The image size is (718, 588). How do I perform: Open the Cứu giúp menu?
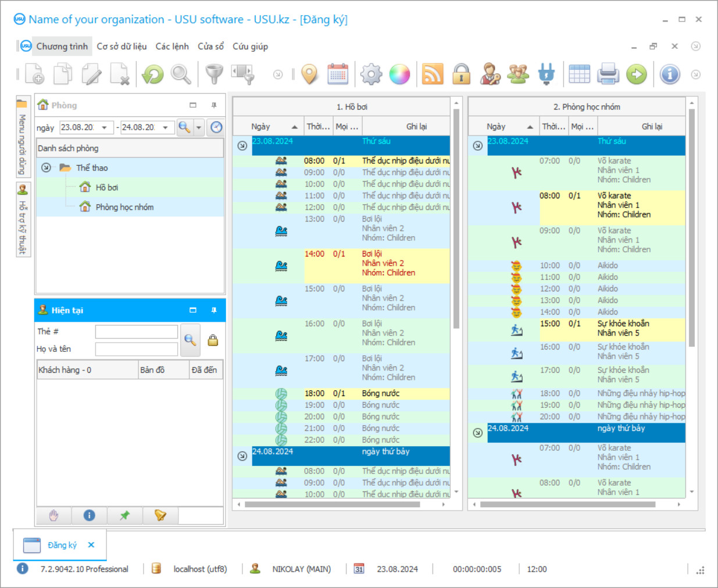pos(250,46)
